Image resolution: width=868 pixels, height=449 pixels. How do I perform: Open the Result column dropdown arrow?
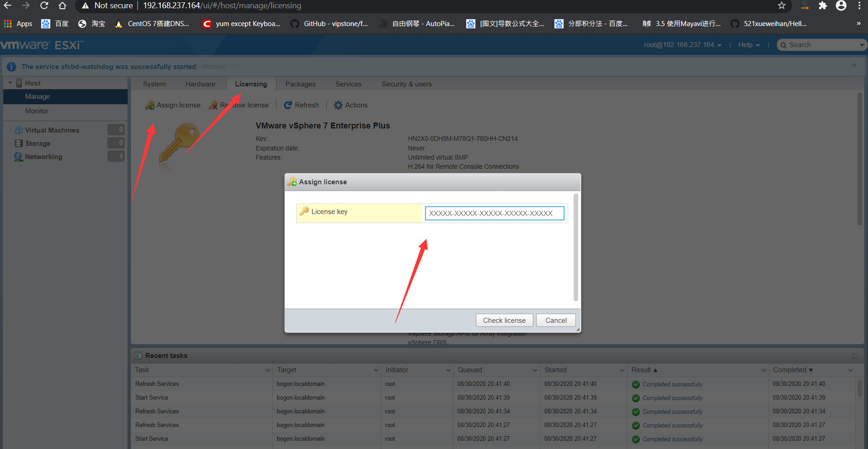point(764,370)
